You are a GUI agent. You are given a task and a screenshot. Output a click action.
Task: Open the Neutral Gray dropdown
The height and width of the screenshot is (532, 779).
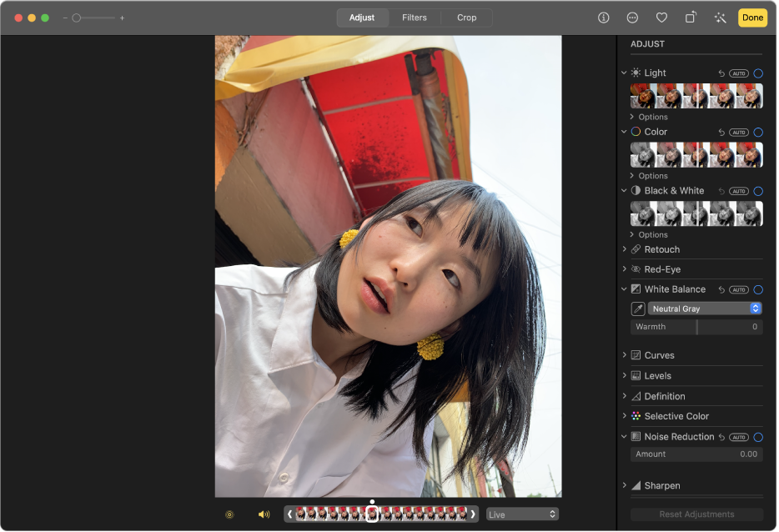click(x=705, y=309)
